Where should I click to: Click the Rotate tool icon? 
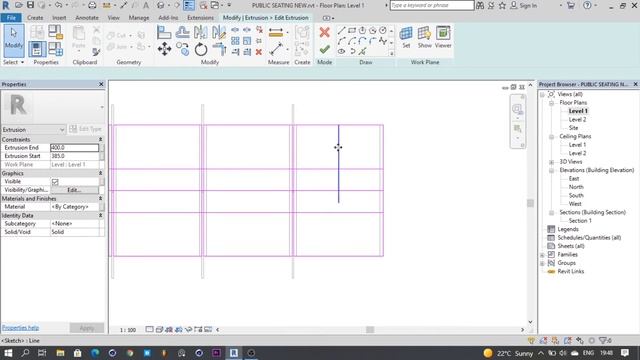pyautogui.click(x=200, y=49)
